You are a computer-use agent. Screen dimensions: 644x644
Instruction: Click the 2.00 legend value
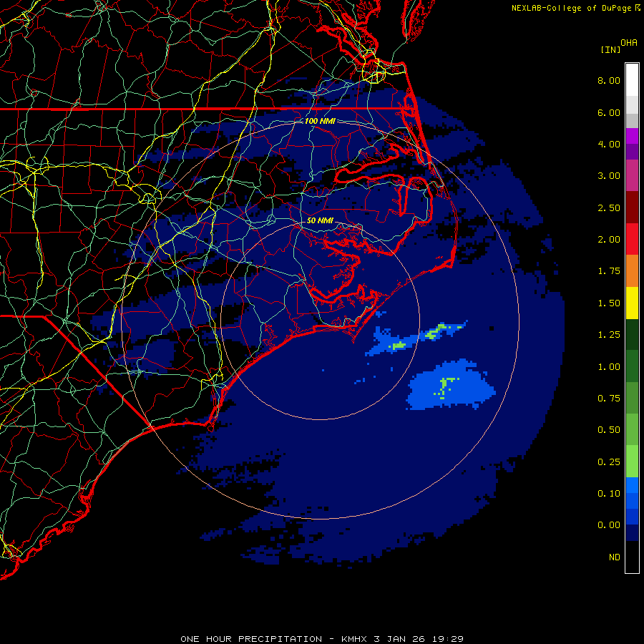click(x=609, y=240)
